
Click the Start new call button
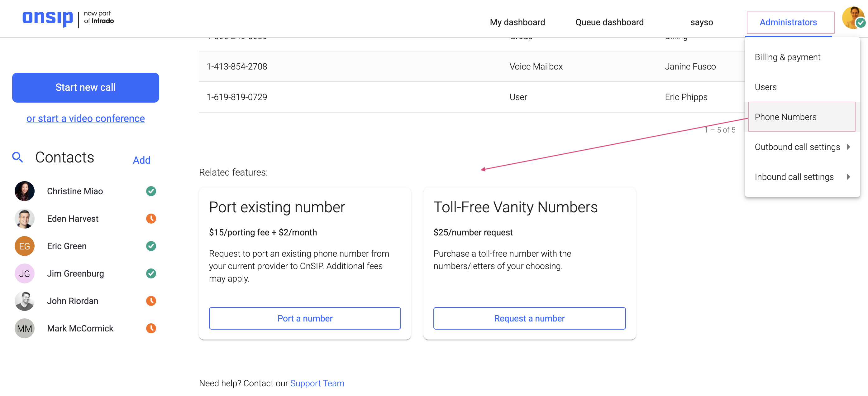click(x=85, y=87)
